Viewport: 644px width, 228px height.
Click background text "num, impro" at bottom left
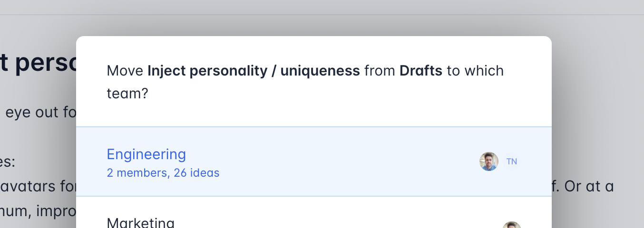point(38,211)
